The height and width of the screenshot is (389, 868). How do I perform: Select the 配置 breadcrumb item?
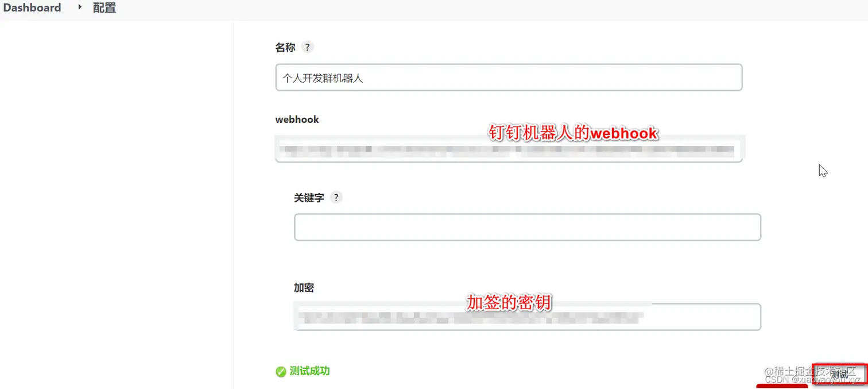point(104,8)
